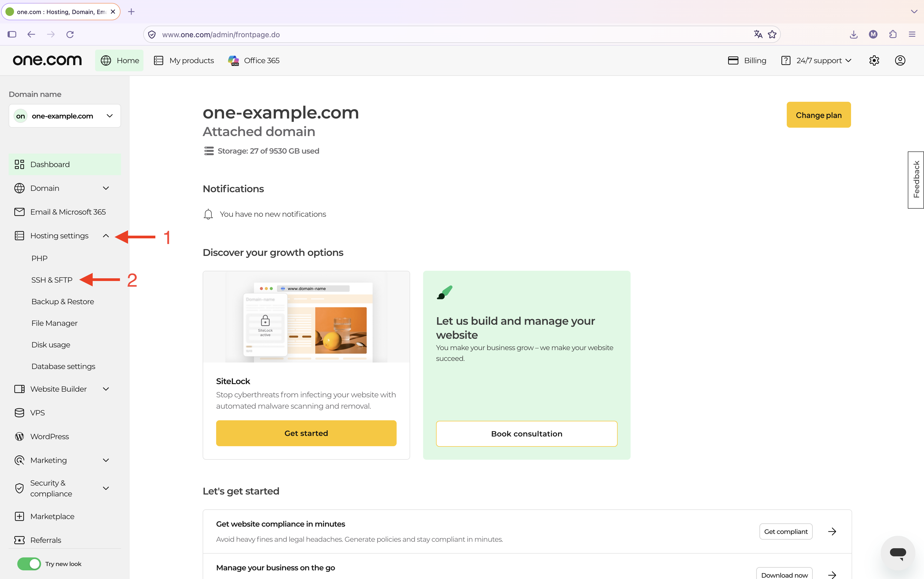This screenshot has height=579, width=924.
Task: Open browser downloads icon
Action: (x=853, y=35)
